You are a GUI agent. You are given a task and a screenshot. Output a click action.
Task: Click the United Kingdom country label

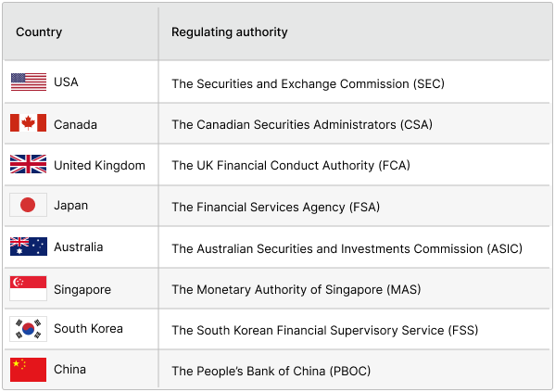[x=99, y=165]
